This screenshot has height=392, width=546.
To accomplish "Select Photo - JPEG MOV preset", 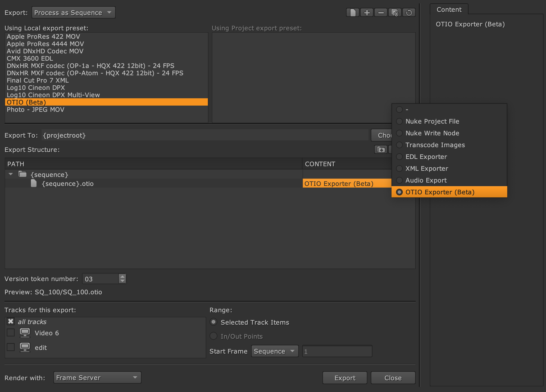I will [x=106, y=110].
